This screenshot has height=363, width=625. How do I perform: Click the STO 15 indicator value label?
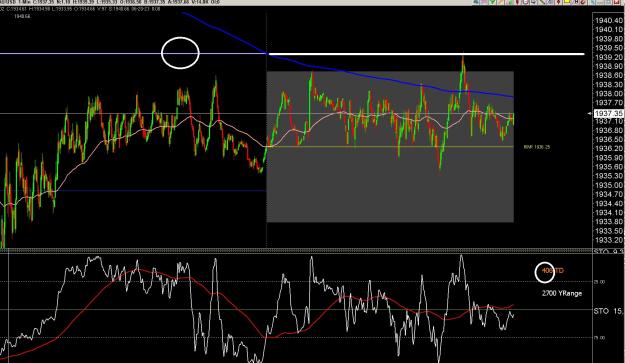[x=609, y=311]
